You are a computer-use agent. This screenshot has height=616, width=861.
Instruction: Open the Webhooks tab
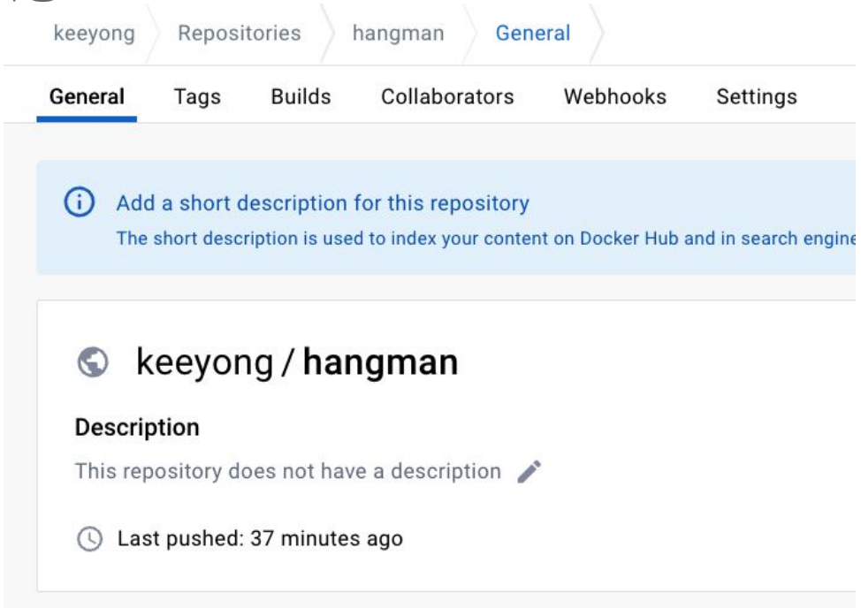pyautogui.click(x=615, y=96)
